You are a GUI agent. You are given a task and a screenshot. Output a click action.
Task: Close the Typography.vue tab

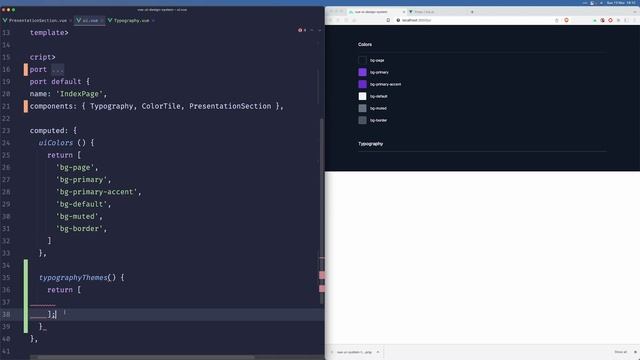coord(153,20)
